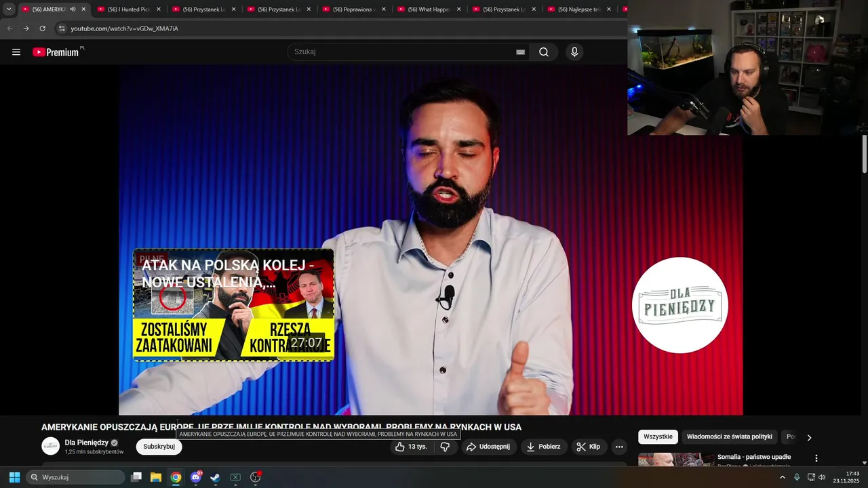Viewport: 868px width, 488px height.
Task: Open system volume control in tray
Action: click(822, 477)
